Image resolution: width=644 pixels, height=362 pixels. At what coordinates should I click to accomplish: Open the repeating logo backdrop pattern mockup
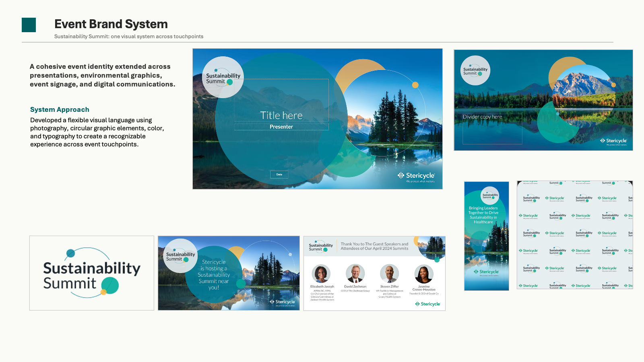[575, 235]
